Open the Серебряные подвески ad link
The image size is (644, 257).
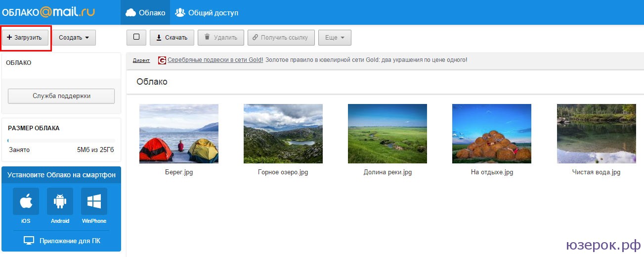(215, 60)
